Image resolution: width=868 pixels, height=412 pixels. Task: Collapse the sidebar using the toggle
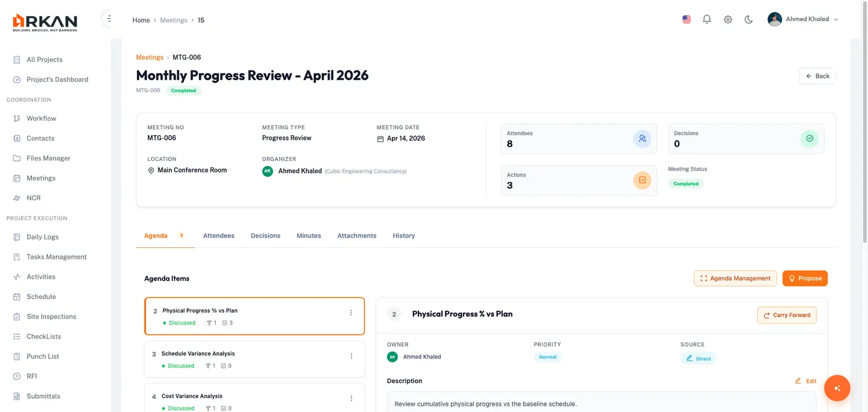(108, 19)
